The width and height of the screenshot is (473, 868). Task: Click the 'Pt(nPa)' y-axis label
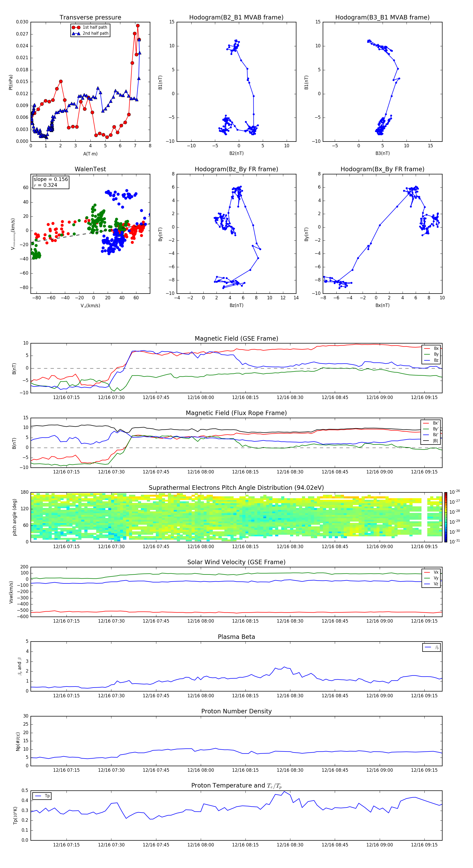coord(11,82)
